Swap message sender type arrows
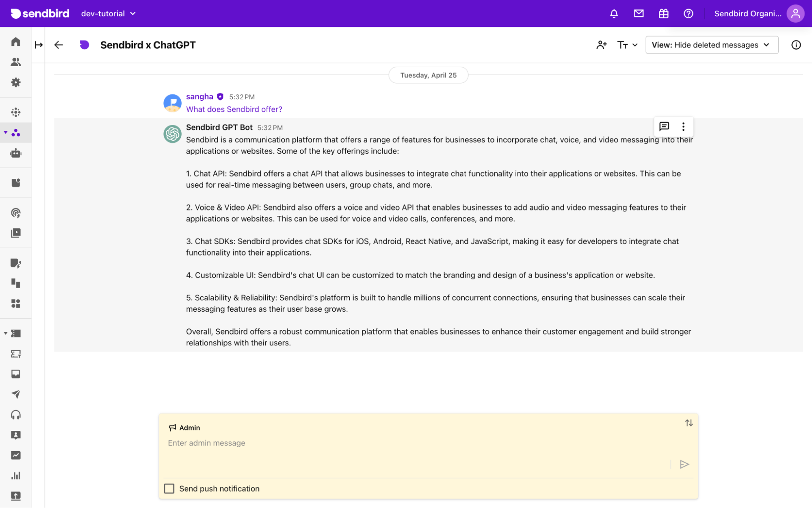 point(689,423)
